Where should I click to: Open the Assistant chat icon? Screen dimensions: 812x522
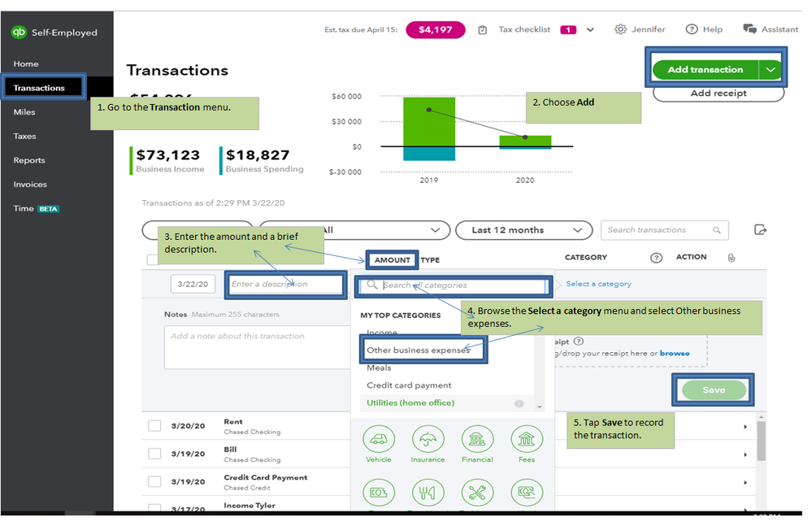(x=749, y=29)
